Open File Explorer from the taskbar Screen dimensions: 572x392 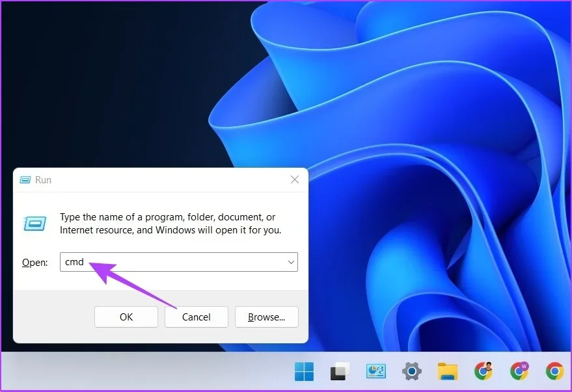447,371
